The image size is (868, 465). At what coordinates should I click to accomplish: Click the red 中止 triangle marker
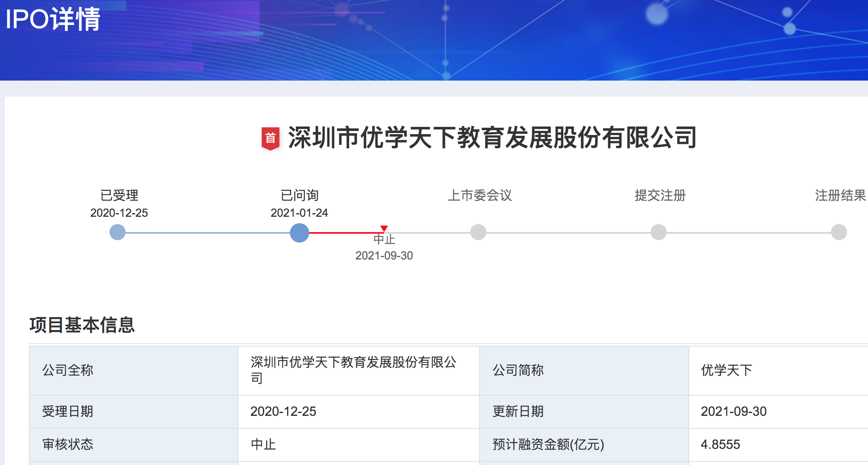pos(384,228)
